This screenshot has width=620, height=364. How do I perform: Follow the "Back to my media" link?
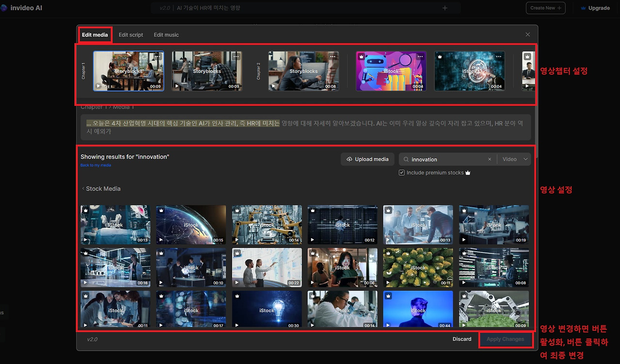point(96,165)
